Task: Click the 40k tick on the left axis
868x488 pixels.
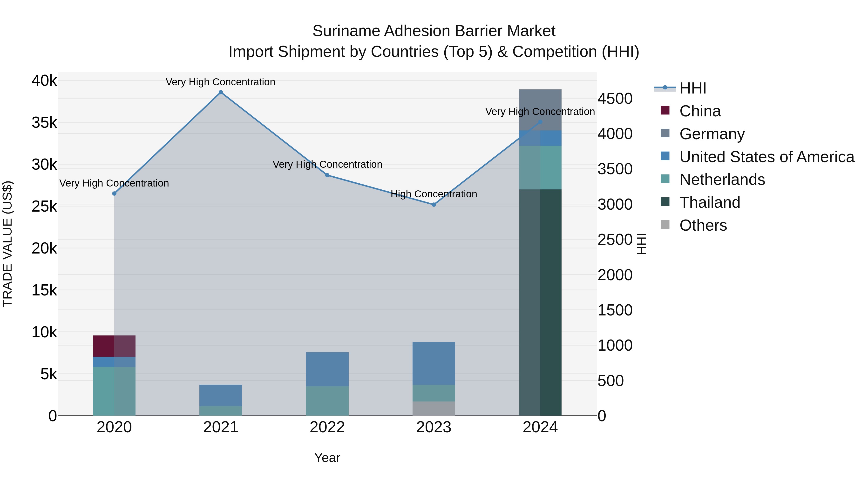Action: [x=44, y=81]
